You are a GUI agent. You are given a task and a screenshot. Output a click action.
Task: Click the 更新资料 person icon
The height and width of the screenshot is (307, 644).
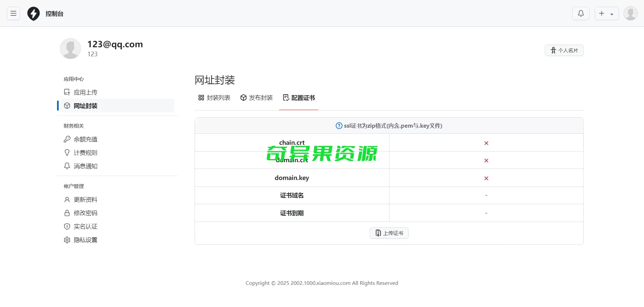[67, 199]
